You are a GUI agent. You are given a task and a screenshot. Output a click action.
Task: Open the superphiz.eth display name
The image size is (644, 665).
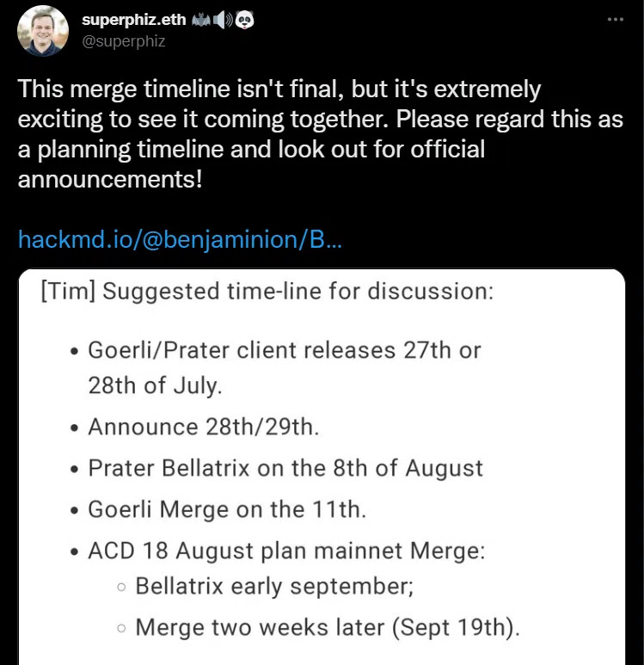(134, 20)
